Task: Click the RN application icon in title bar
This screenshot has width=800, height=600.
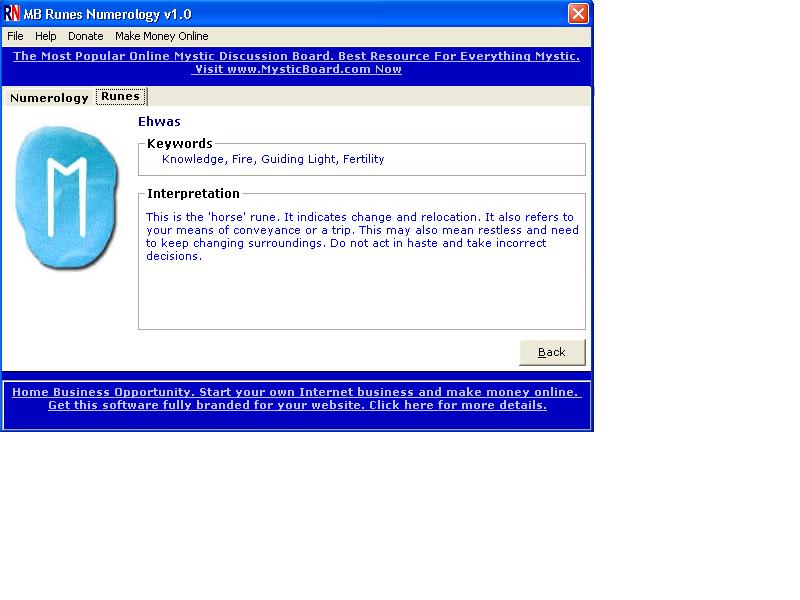Action: pos(13,14)
